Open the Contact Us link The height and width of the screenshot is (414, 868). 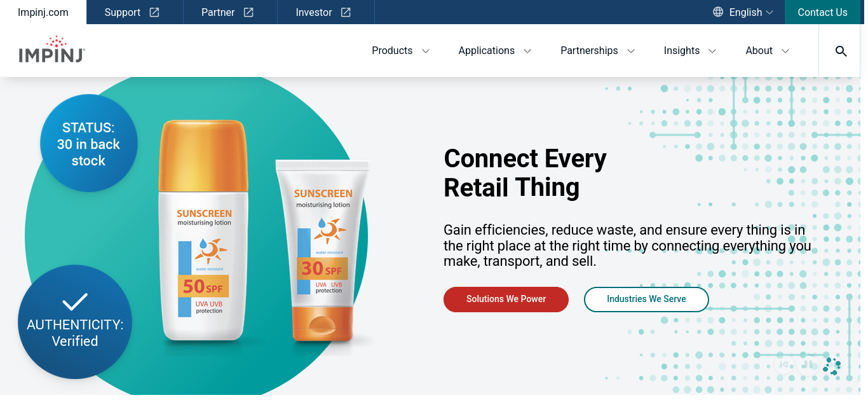tap(822, 12)
